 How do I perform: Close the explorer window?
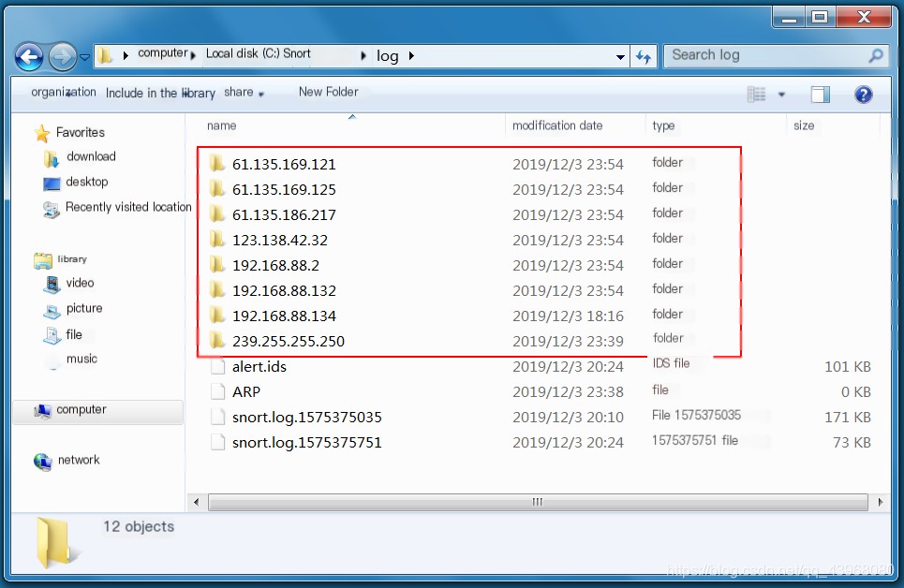864,17
